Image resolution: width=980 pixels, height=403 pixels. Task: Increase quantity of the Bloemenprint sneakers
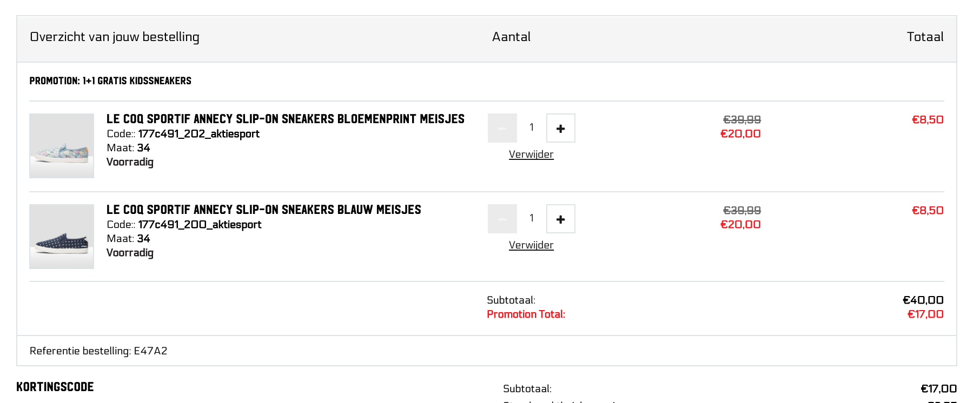[560, 129]
